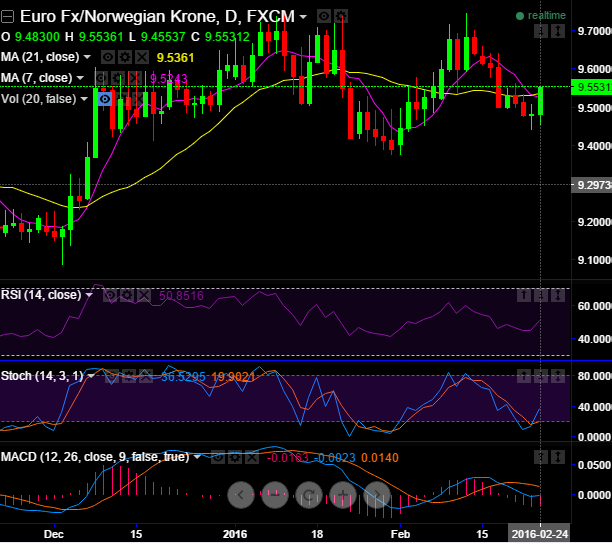The image size is (612, 544).
Task: Click the 2016 label on the time axis
Action: click(x=235, y=534)
